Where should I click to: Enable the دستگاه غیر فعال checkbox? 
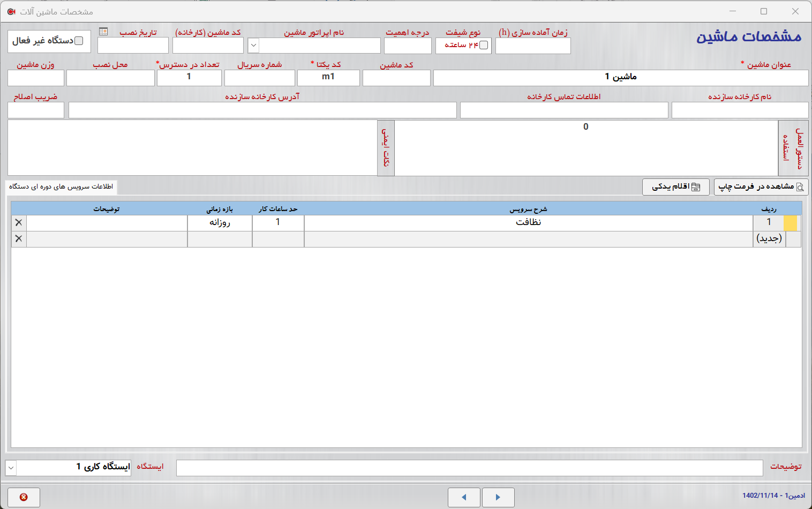pyautogui.click(x=79, y=41)
